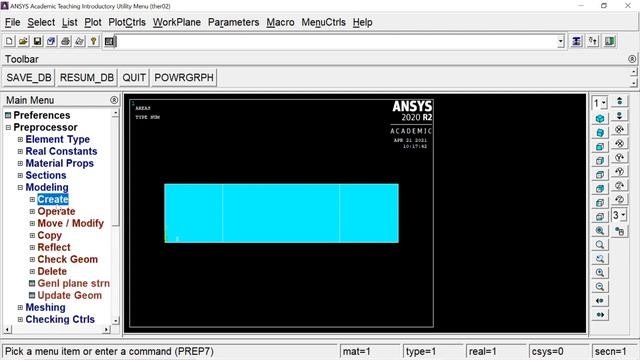
Task: Click the csys=0 status field
Action: click(558, 351)
